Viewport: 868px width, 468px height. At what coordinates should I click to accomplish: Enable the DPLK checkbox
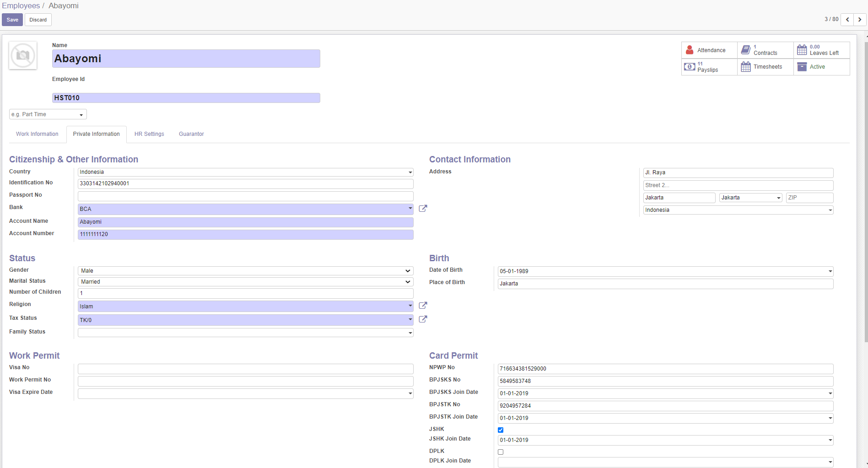pyautogui.click(x=501, y=452)
